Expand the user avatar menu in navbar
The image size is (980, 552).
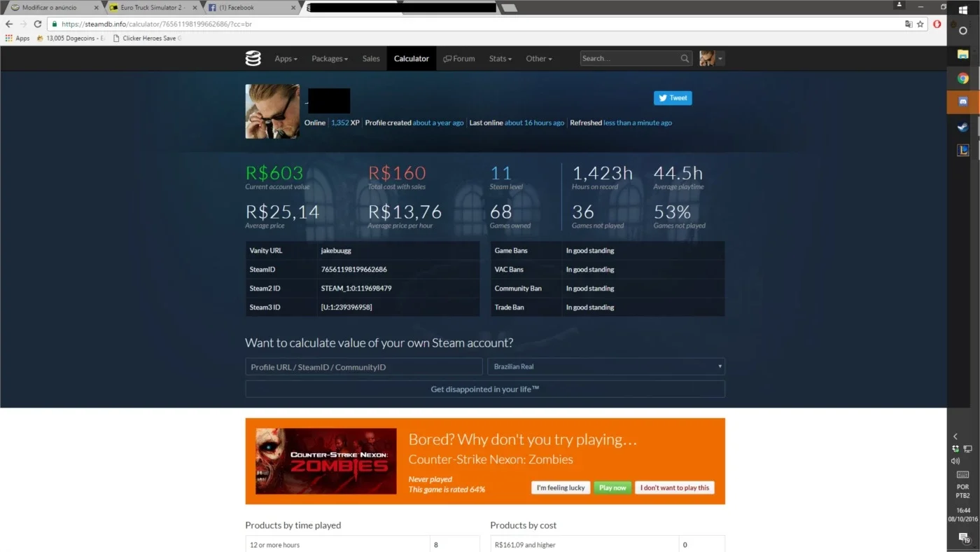click(x=711, y=59)
